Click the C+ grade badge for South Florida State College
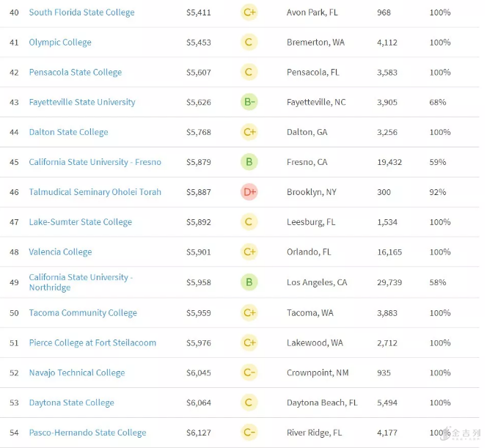 pos(249,12)
